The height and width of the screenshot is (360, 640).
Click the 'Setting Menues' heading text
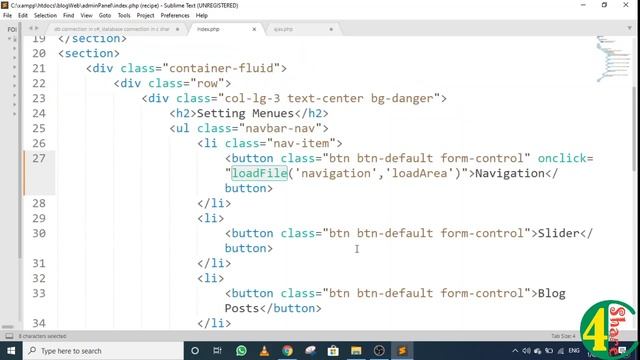tap(245, 113)
